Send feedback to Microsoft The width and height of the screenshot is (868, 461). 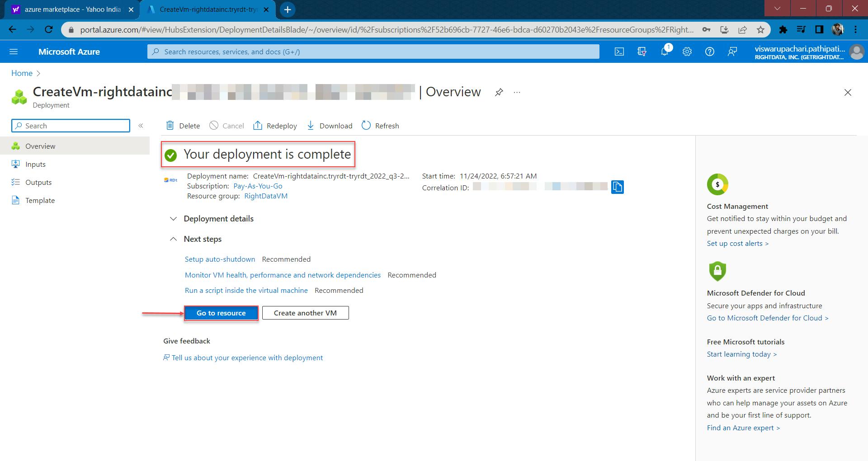[x=732, y=52]
